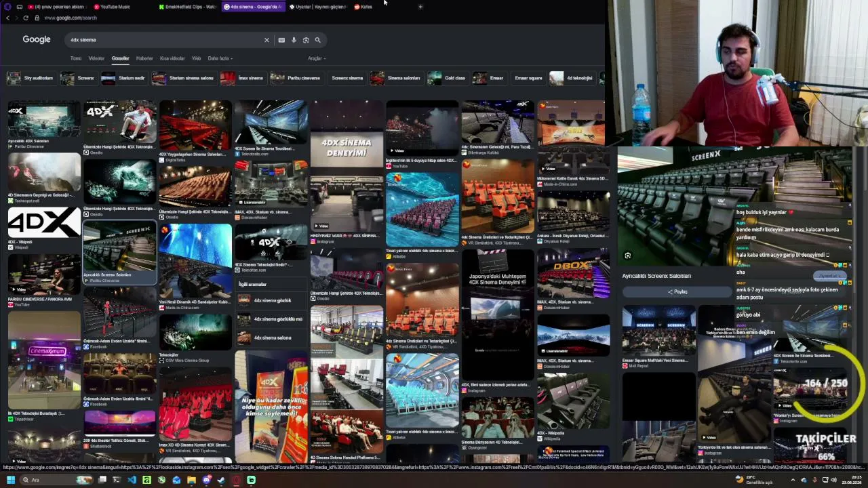868x488 pixels.
Task: Switch to the Uyarılar browser tab
Action: pyautogui.click(x=317, y=7)
